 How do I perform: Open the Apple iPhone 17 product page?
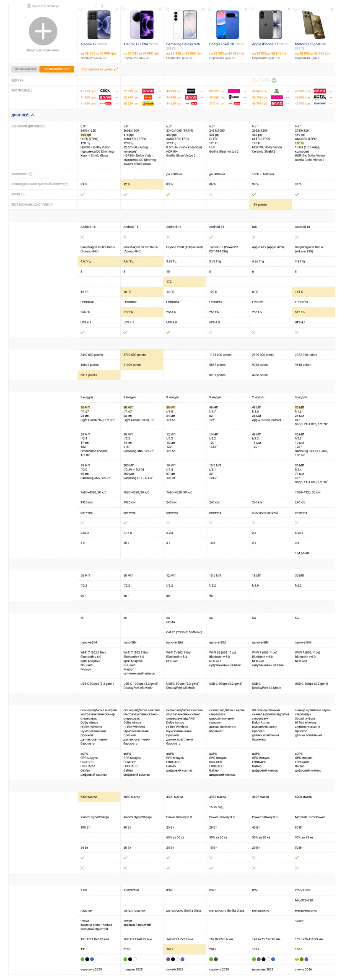pyautogui.click(x=265, y=44)
